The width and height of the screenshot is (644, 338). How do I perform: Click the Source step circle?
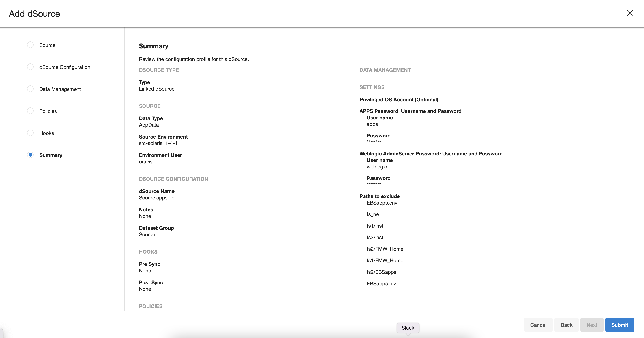point(30,45)
